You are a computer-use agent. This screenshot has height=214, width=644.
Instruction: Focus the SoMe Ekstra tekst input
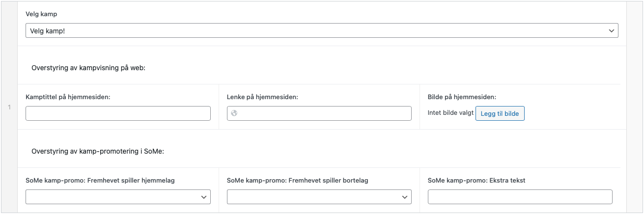(520, 197)
